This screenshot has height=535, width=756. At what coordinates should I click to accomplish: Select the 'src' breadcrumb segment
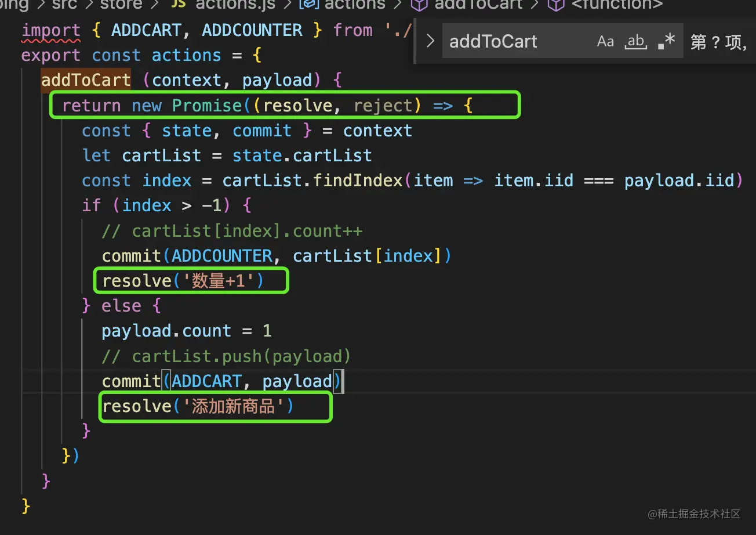tap(64, 5)
